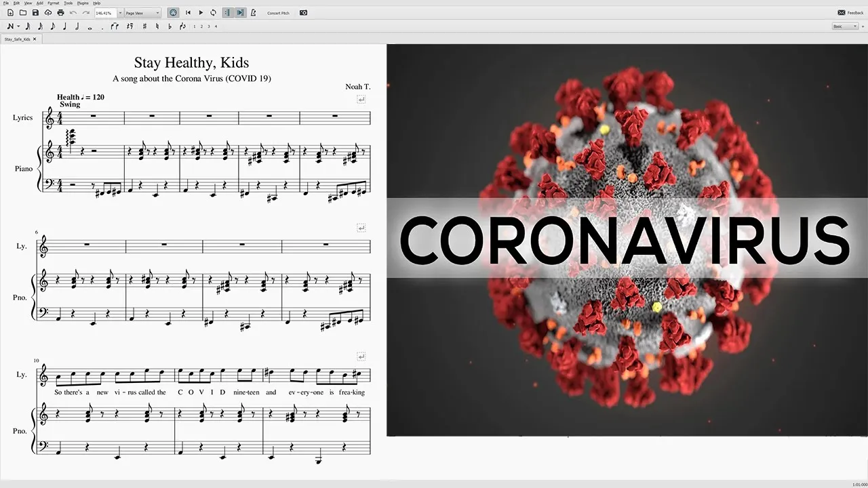Viewport: 868px width, 488px height.
Task: Select the quarter note duration
Action: coord(64,26)
